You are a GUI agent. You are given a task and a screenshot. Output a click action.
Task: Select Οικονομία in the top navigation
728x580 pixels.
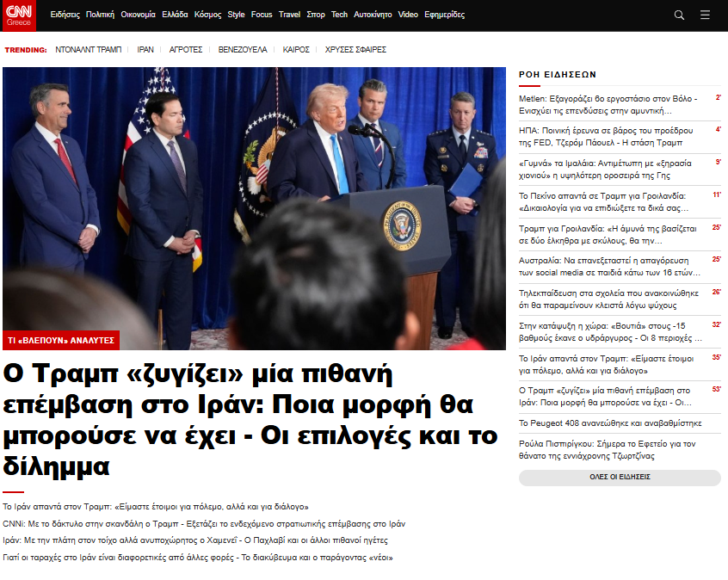[x=139, y=15]
